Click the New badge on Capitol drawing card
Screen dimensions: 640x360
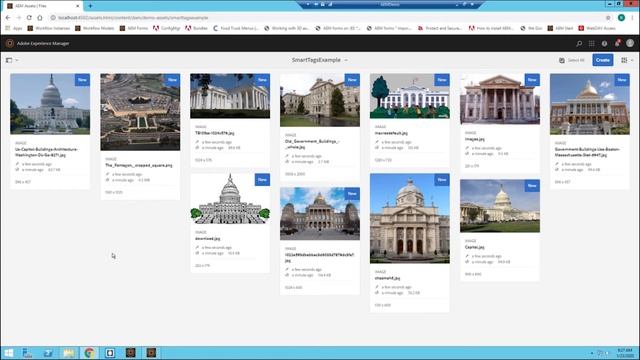pos(262,180)
